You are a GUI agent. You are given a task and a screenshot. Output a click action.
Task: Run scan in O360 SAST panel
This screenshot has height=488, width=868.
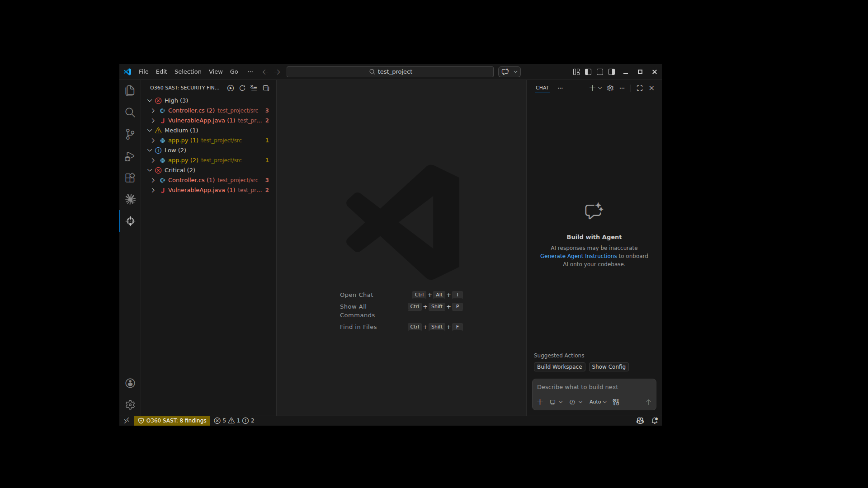231,88
